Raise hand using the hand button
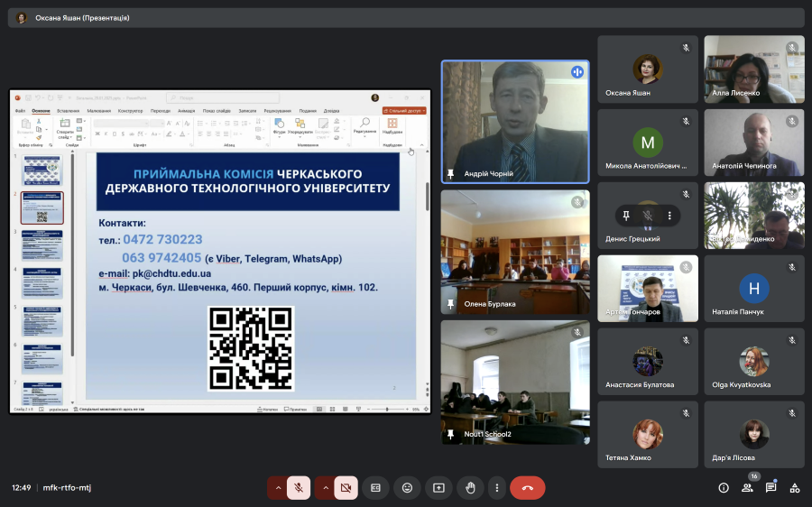 [x=470, y=488]
